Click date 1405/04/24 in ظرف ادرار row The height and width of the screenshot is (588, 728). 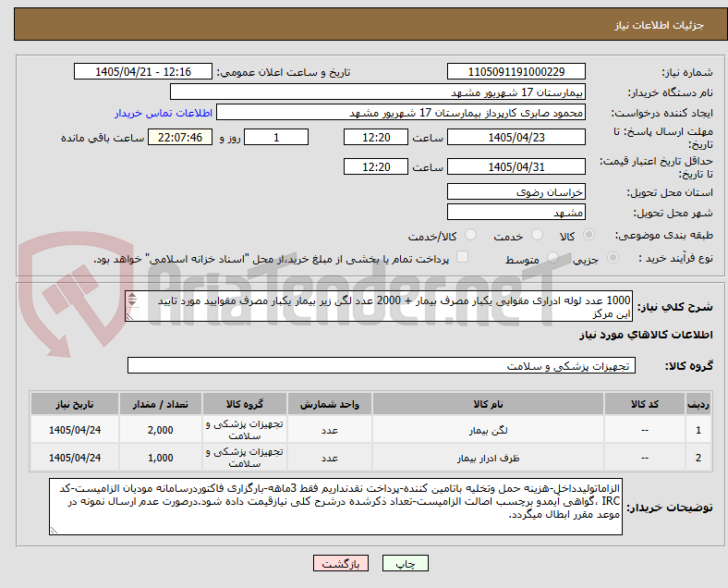click(x=75, y=459)
